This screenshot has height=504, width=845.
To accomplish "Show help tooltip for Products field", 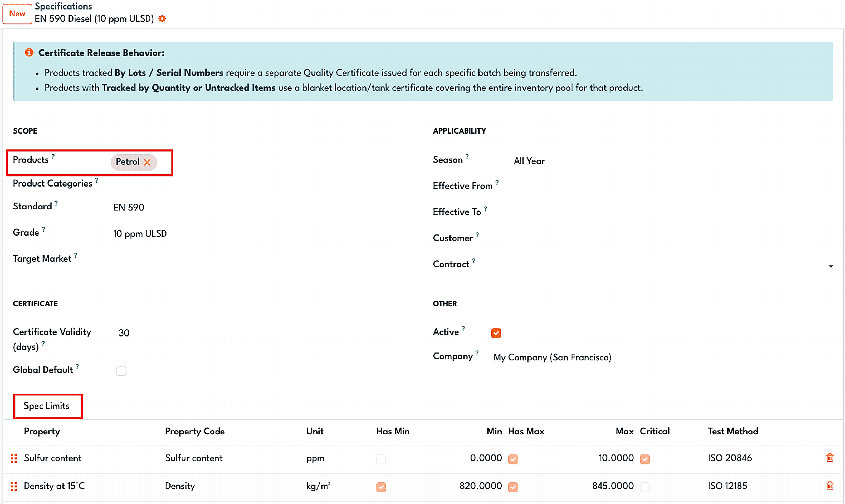I will click(x=53, y=156).
